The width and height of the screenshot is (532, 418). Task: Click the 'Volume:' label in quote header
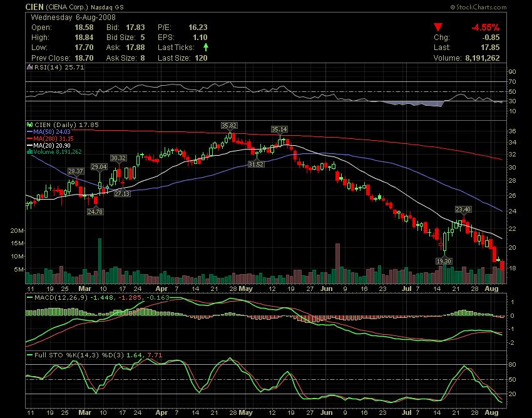click(448, 58)
